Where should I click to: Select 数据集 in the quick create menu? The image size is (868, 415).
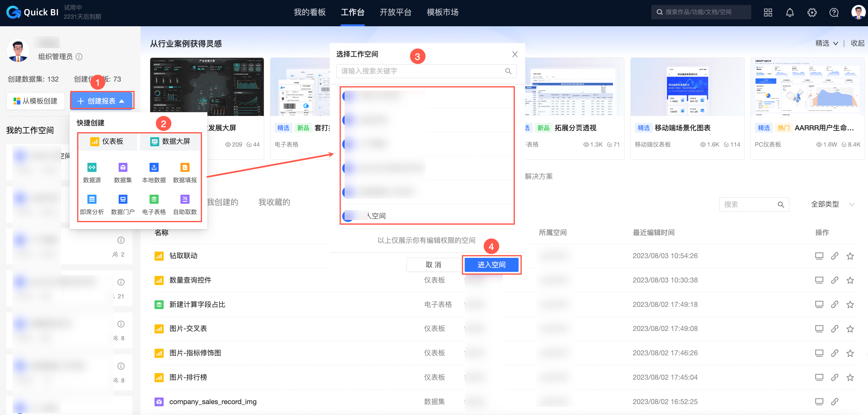coord(123,172)
